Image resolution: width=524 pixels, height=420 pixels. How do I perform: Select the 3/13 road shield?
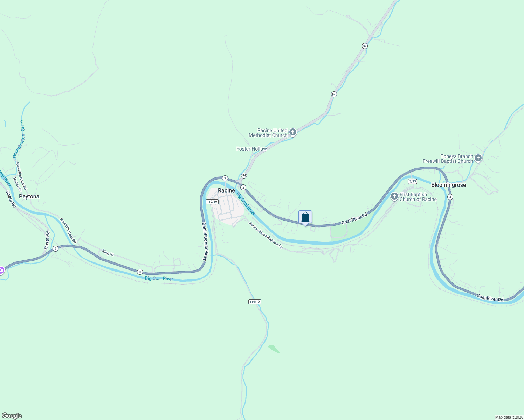(412, 181)
